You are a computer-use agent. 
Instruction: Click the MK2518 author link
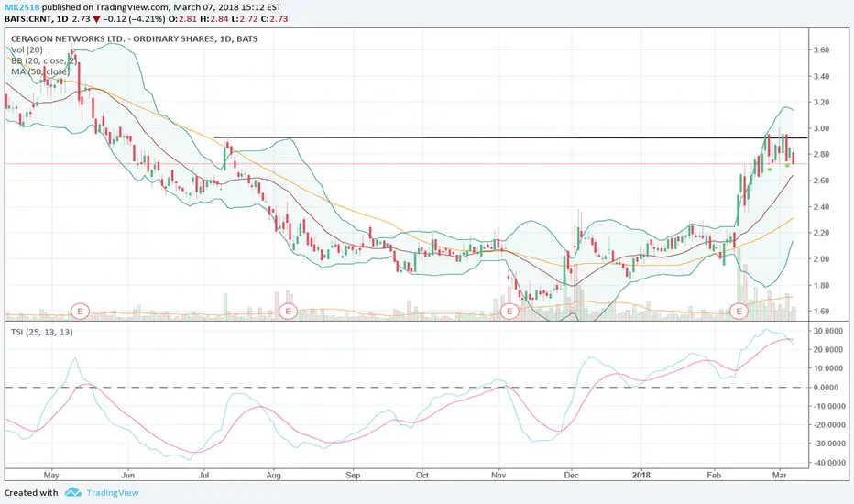pos(22,7)
